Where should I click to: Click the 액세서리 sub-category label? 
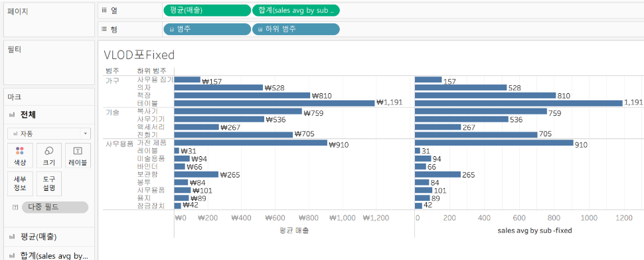coord(151,127)
